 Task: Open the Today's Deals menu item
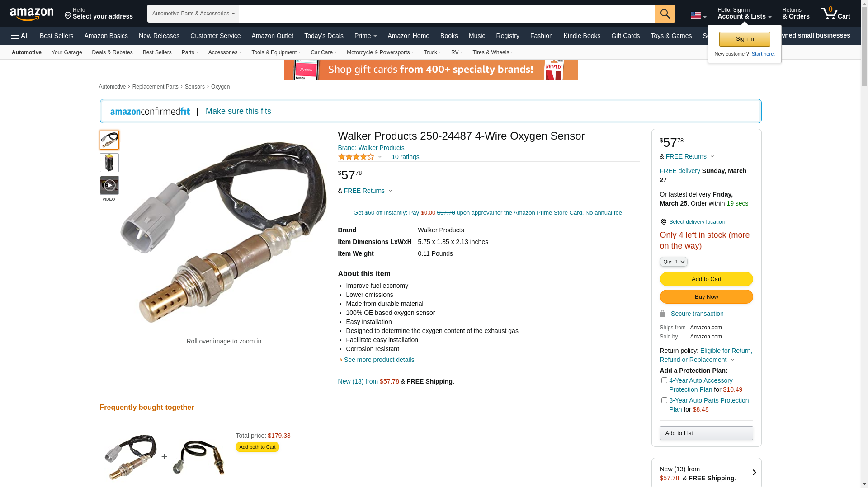[x=324, y=36]
